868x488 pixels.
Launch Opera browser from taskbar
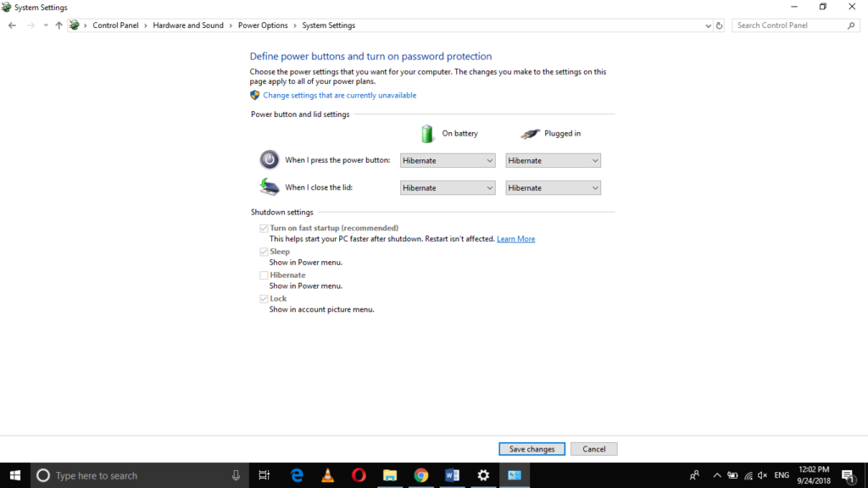click(359, 475)
